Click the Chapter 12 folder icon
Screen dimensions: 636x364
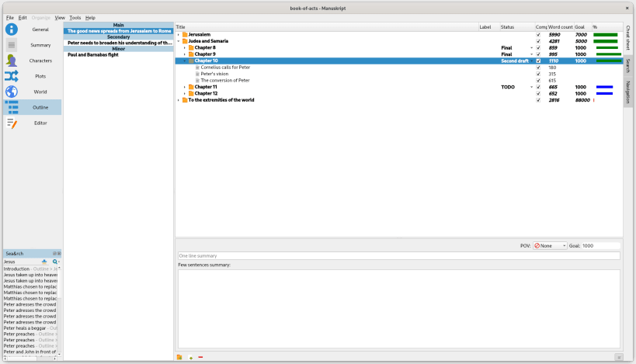tap(191, 93)
